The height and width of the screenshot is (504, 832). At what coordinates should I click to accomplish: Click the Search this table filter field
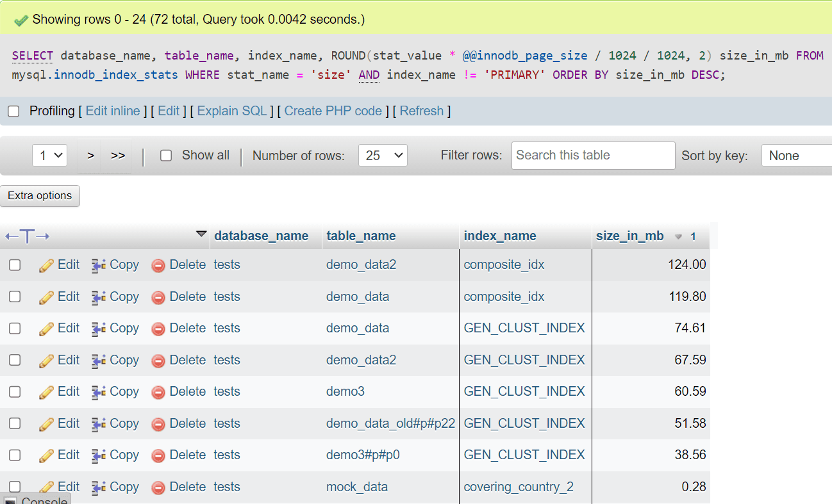tap(593, 156)
